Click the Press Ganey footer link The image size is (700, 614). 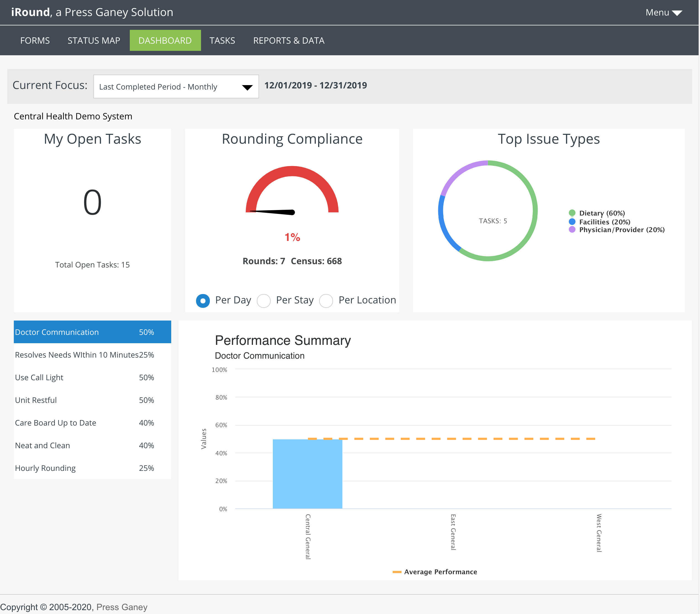tap(122, 607)
